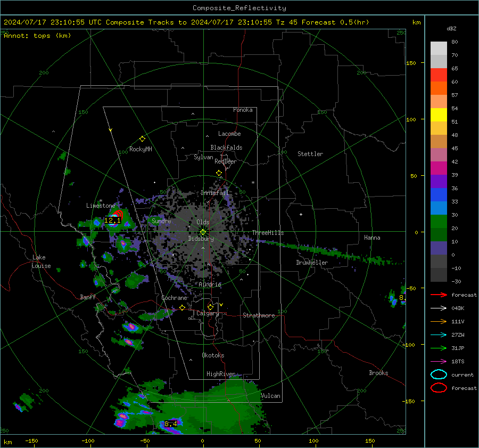Select the cyan 27ZW arrow legend icon

(439, 335)
